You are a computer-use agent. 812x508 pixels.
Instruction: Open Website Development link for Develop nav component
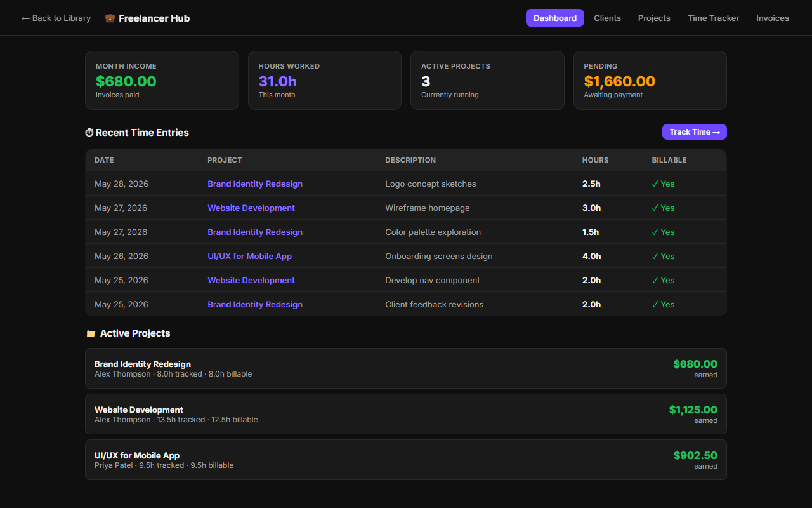coord(251,280)
